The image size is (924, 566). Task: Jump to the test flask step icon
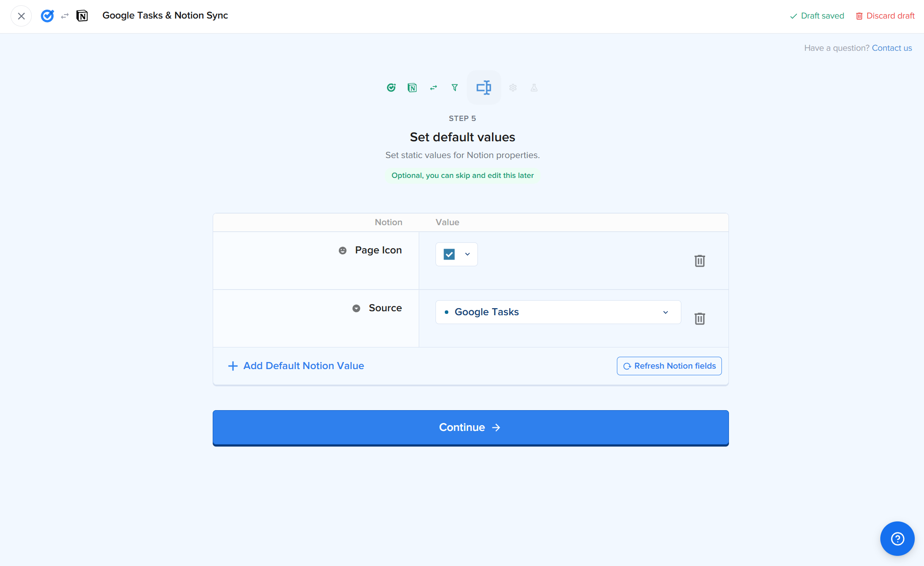(x=534, y=87)
